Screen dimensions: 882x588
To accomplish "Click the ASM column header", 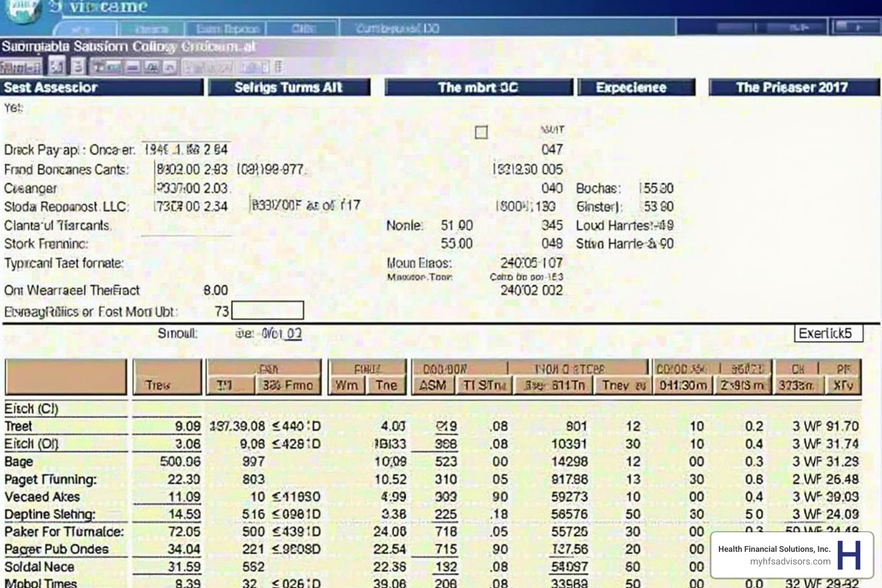I will coord(433,385).
